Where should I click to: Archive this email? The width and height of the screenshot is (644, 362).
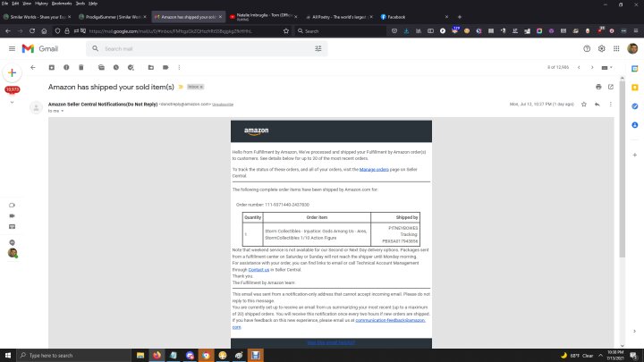point(51,67)
